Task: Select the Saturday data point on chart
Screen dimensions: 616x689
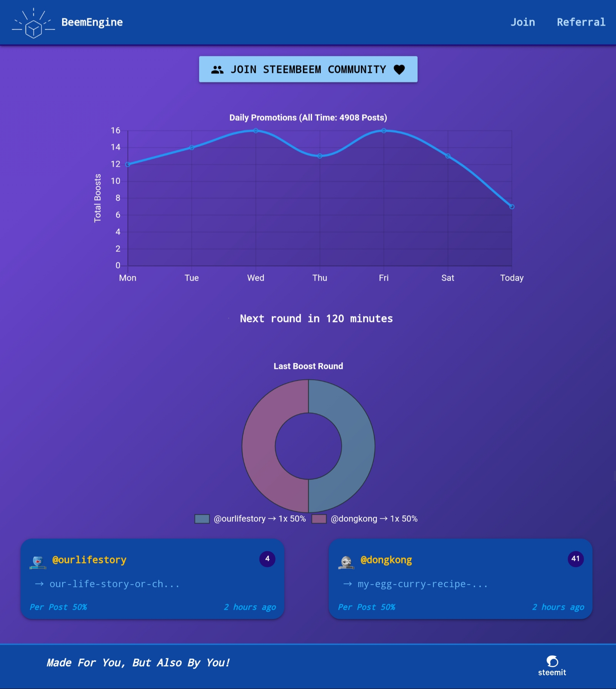Action: [x=448, y=156]
